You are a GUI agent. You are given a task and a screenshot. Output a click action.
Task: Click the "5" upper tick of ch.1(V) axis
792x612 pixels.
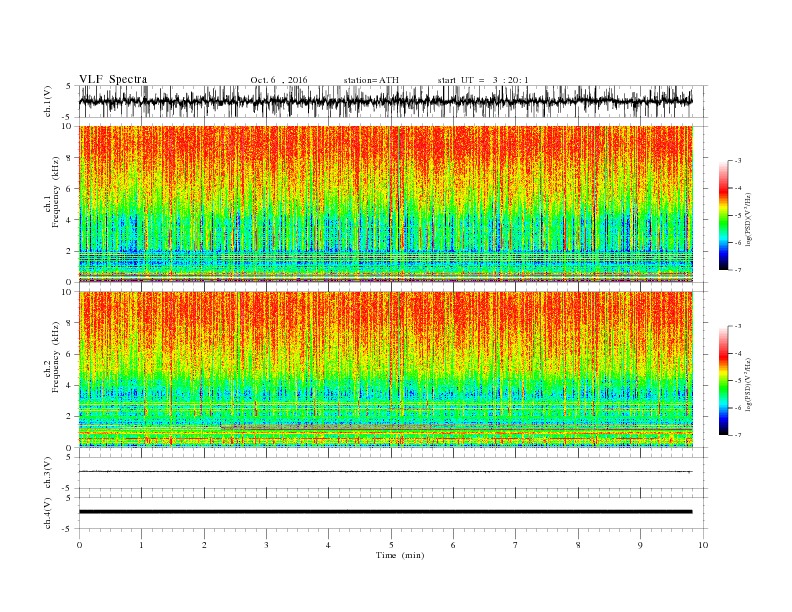[x=69, y=86]
